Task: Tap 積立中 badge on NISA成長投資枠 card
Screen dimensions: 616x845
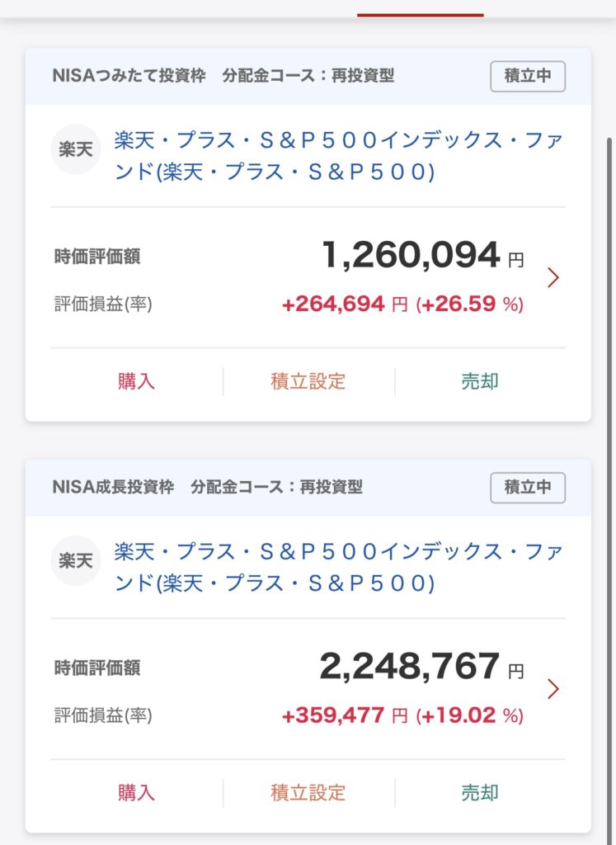Action: click(528, 488)
